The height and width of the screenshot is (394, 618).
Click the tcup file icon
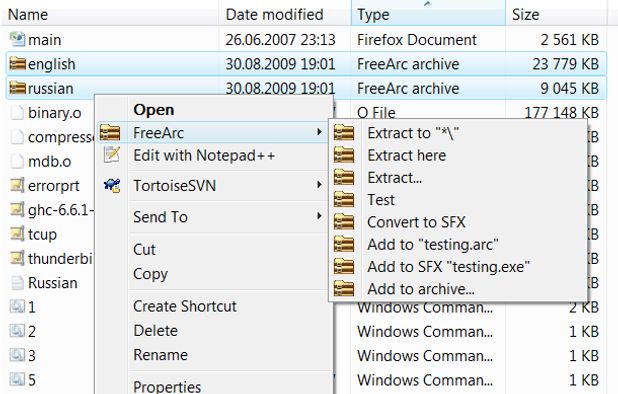17,234
